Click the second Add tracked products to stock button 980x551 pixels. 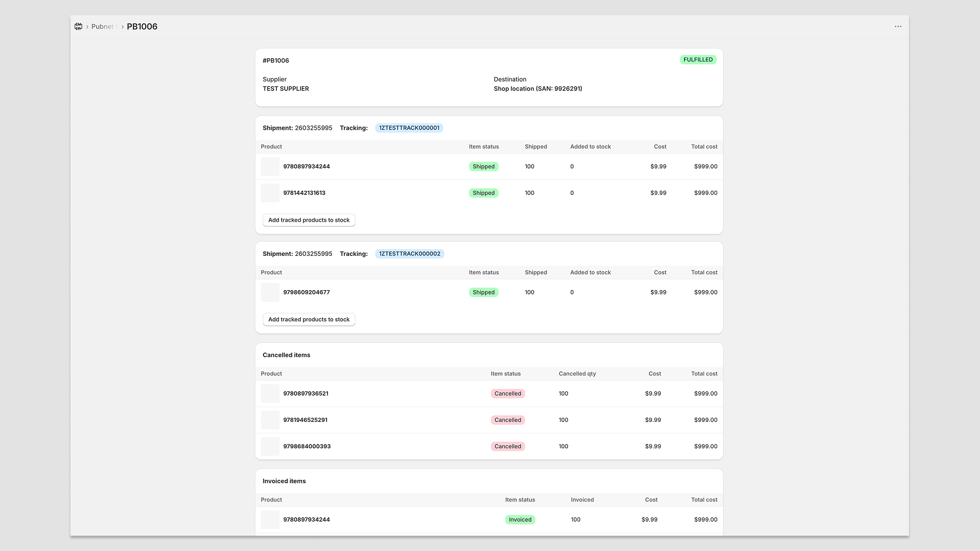tap(309, 320)
